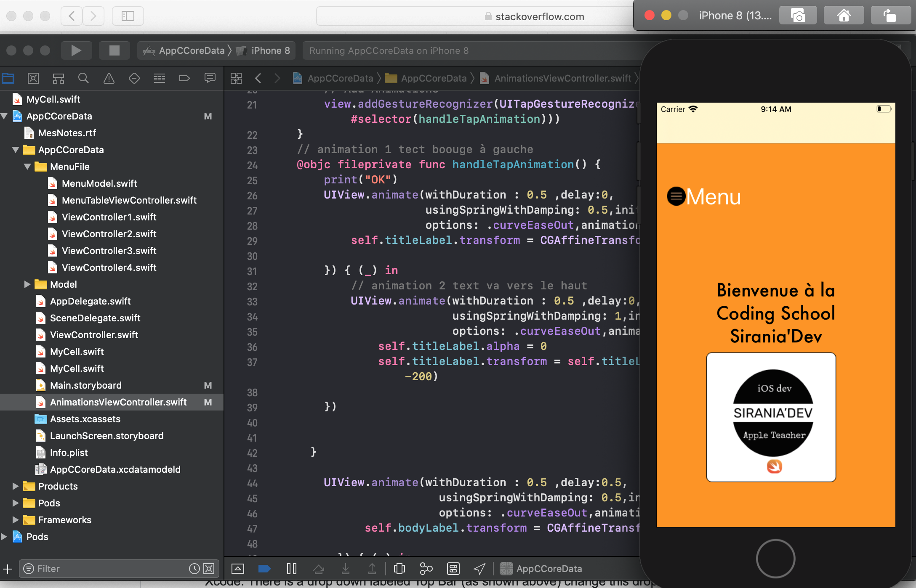
Task: Open the Report navigator icon
Action: point(210,78)
